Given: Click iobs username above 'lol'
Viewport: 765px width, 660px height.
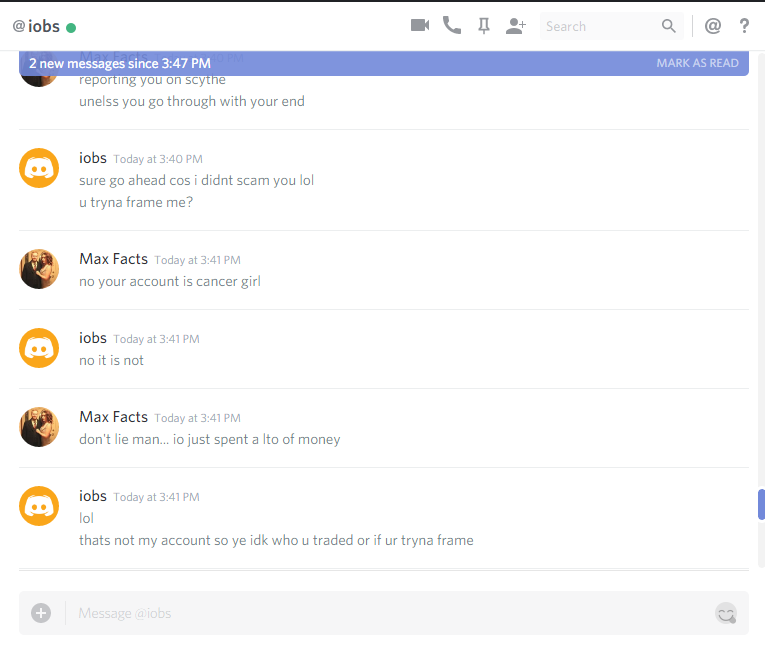Looking at the screenshot, I should (93, 496).
